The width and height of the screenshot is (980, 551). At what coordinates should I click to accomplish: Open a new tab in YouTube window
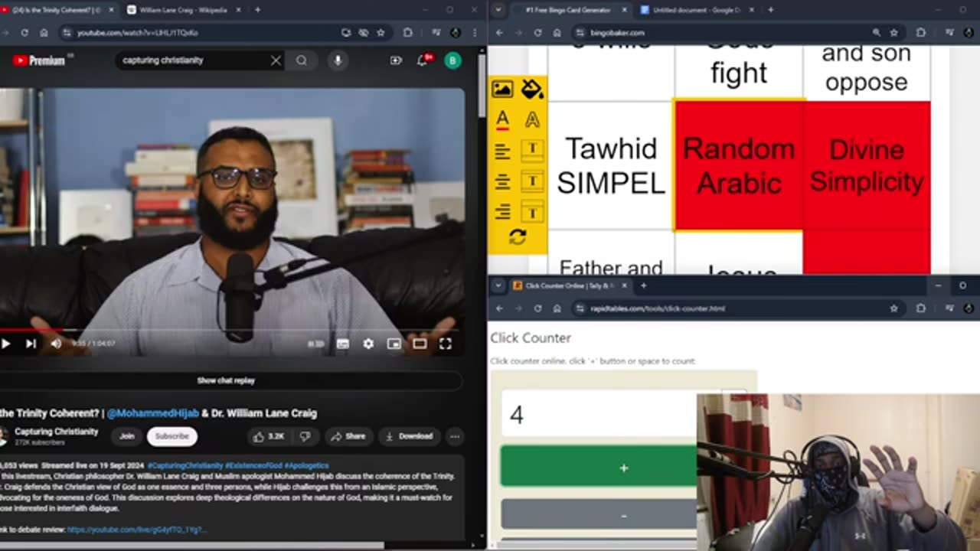pyautogui.click(x=256, y=10)
